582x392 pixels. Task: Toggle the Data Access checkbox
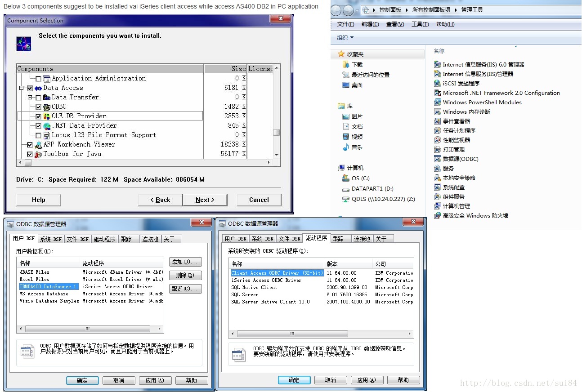(30, 89)
